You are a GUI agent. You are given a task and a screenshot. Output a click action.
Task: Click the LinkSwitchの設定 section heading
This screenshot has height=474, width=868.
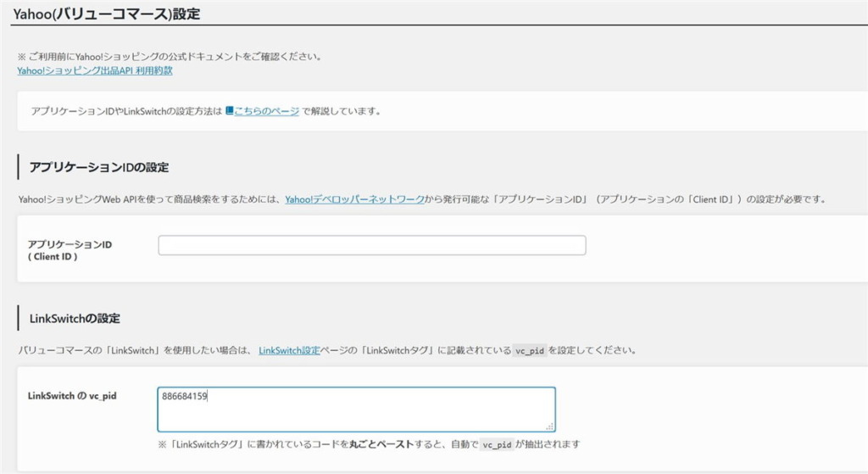pyautogui.click(x=75, y=318)
